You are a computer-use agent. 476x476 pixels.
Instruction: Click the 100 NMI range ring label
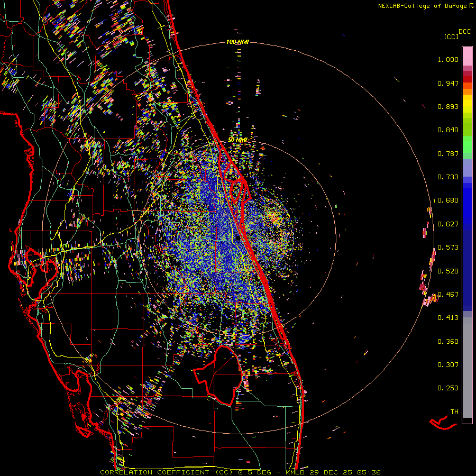point(237,42)
